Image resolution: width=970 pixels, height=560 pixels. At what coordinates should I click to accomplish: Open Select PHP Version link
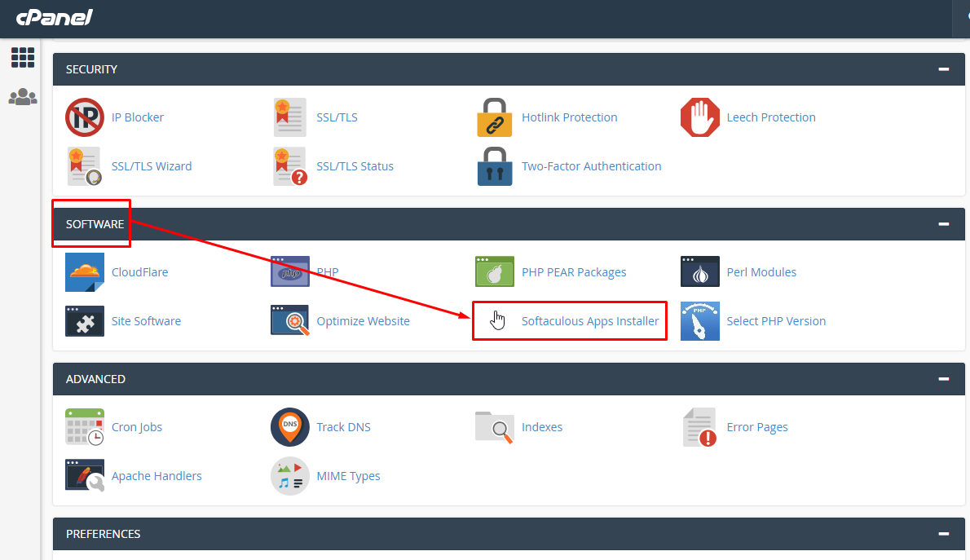[776, 320]
